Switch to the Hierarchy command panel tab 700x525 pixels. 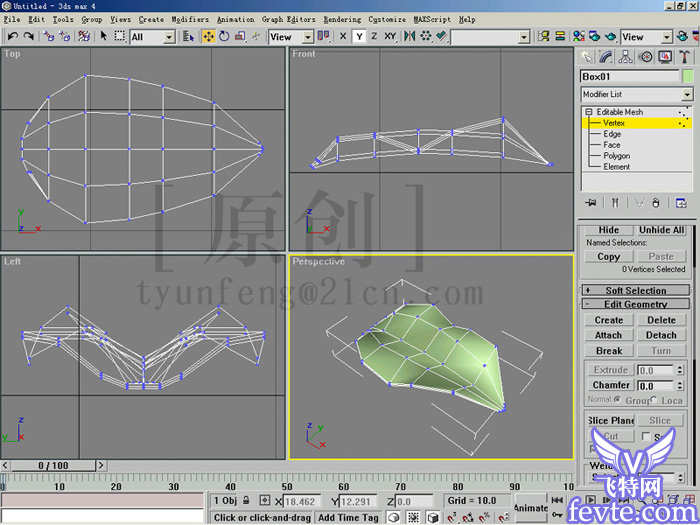pyautogui.click(x=625, y=57)
